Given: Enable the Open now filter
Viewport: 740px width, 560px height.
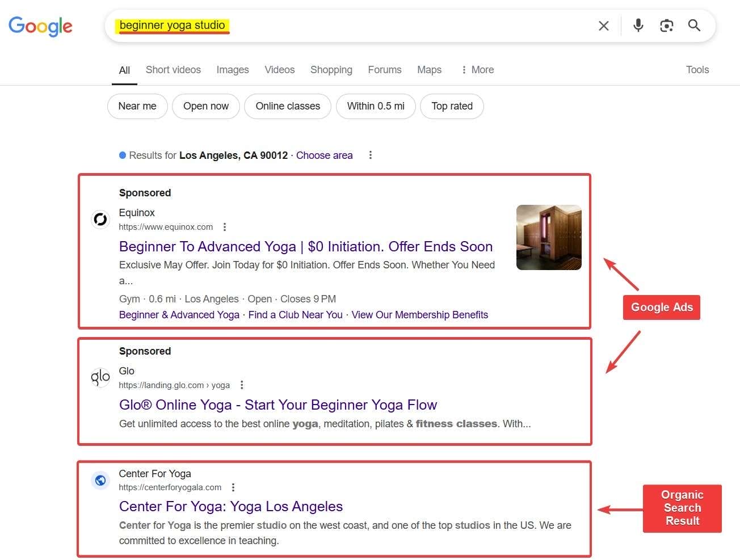Looking at the screenshot, I should pos(206,106).
